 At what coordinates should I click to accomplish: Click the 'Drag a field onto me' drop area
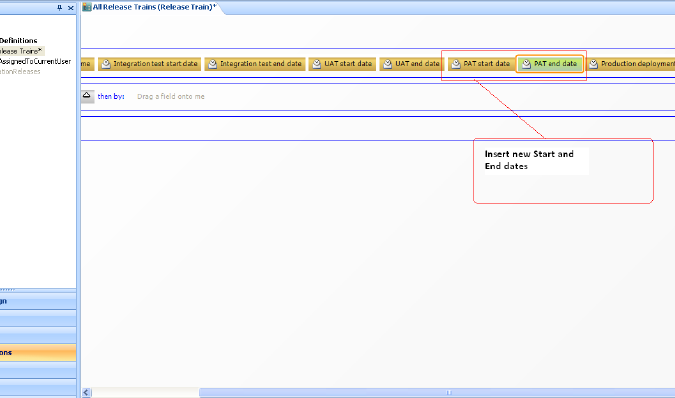click(171, 96)
